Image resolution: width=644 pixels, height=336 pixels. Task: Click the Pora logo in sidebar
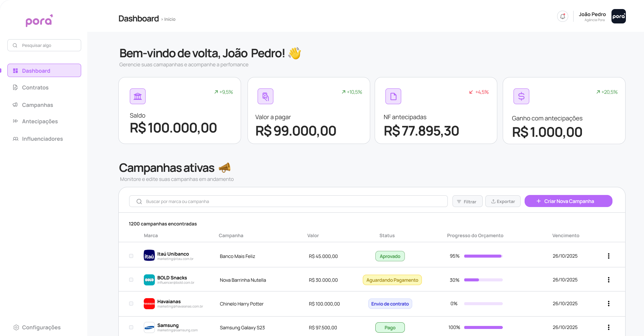(x=39, y=21)
